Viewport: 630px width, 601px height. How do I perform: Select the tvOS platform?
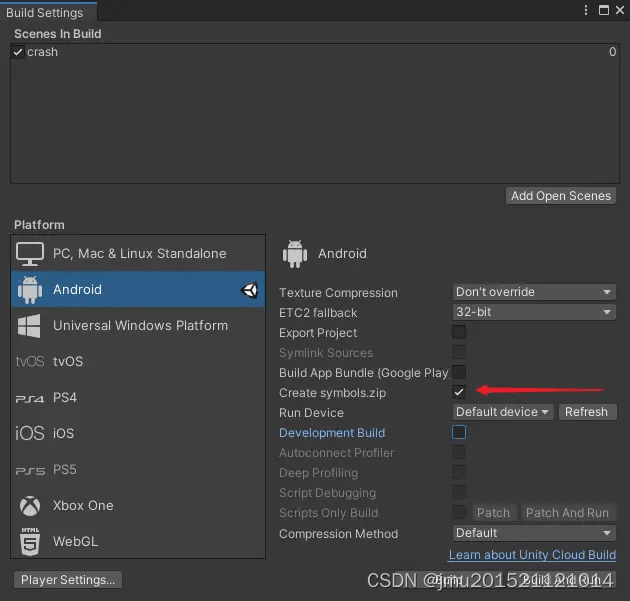click(x=138, y=361)
